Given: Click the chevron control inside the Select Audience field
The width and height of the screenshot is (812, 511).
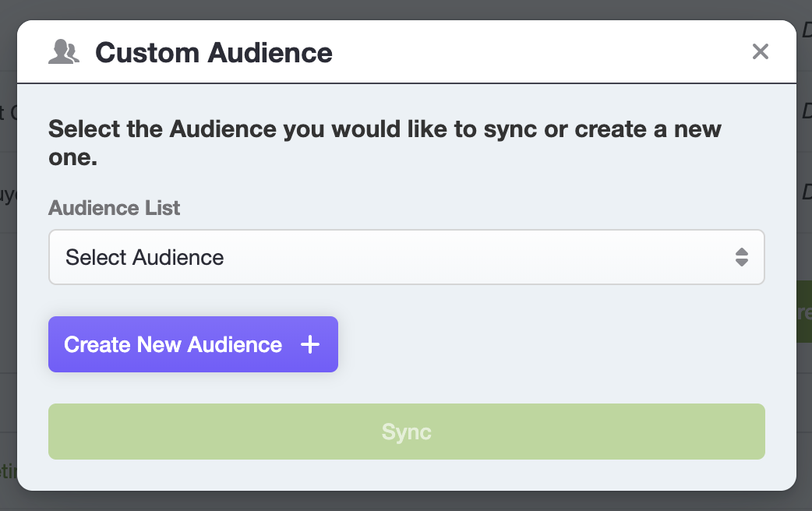Looking at the screenshot, I should [x=743, y=257].
